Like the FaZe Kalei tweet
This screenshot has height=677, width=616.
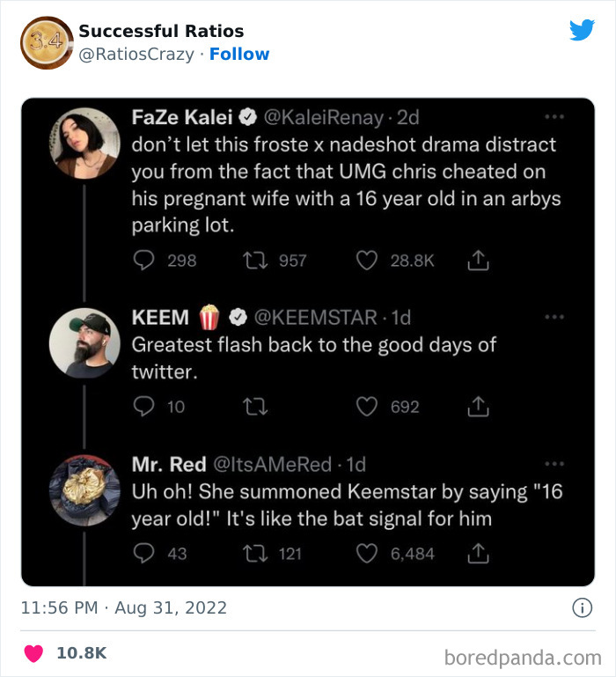[369, 261]
